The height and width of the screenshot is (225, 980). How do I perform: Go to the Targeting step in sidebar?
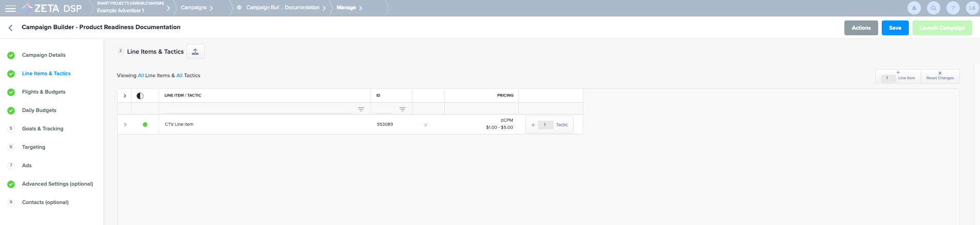pyautogui.click(x=34, y=147)
